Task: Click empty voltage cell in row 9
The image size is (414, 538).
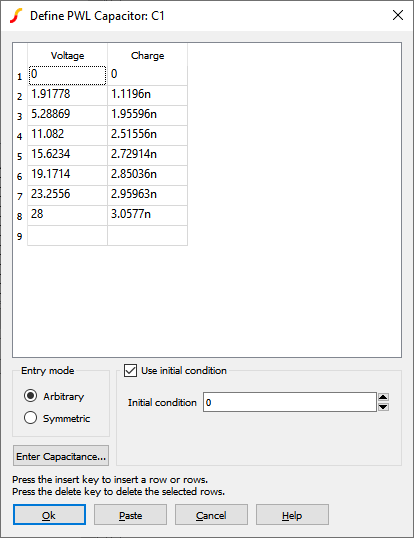Action: coord(68,235)
